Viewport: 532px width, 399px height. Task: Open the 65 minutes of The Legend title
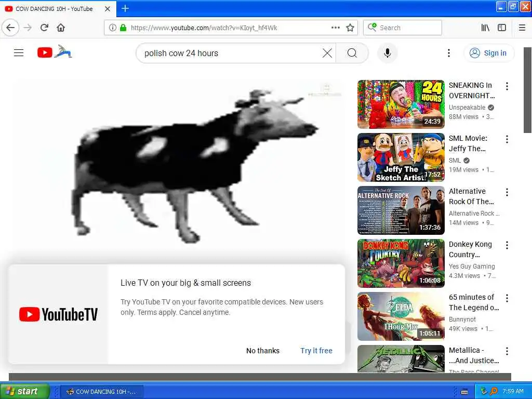474,302
